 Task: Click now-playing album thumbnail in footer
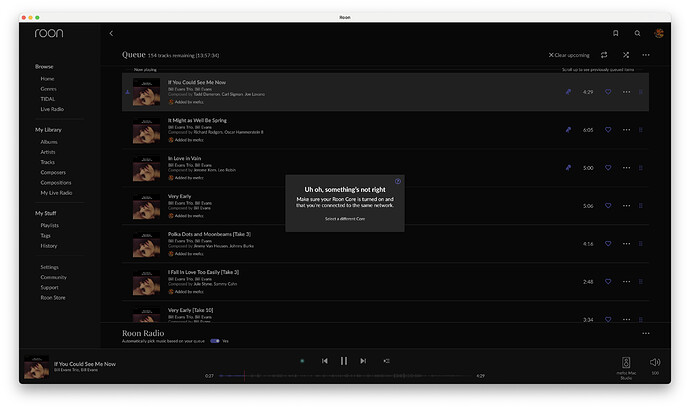point(36,367)
